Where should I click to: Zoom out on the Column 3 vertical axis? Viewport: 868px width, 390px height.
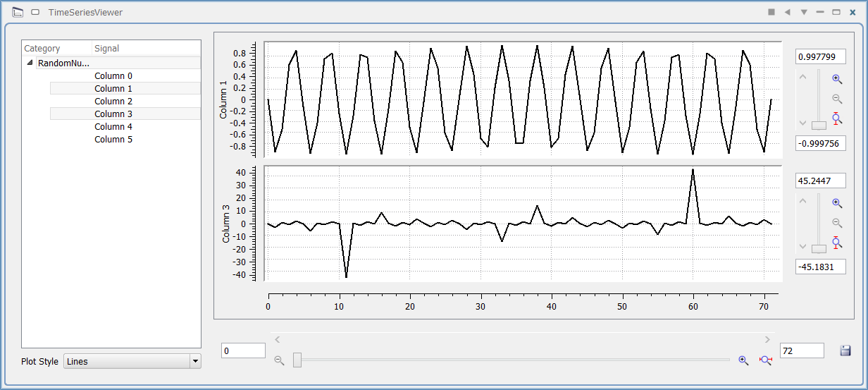point(837,223)
